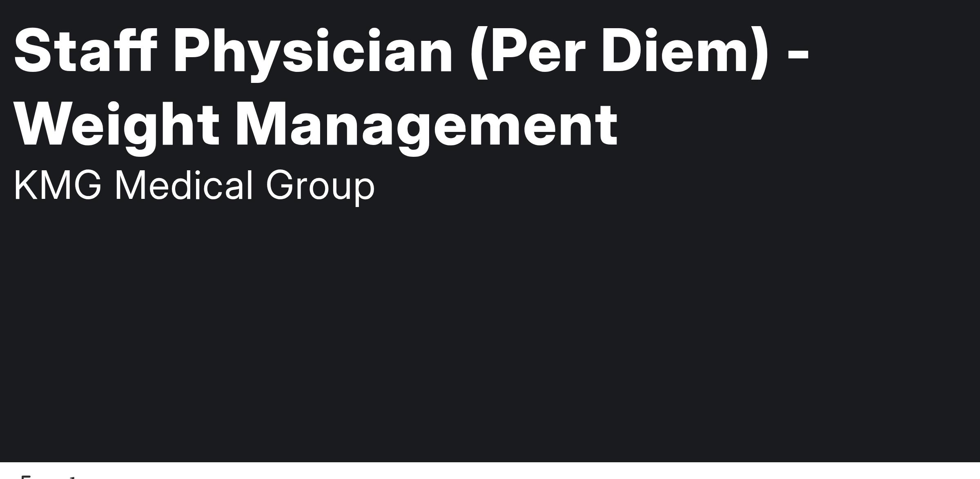
Task: Click 'Group' in the company name
Action: point(320,188)
